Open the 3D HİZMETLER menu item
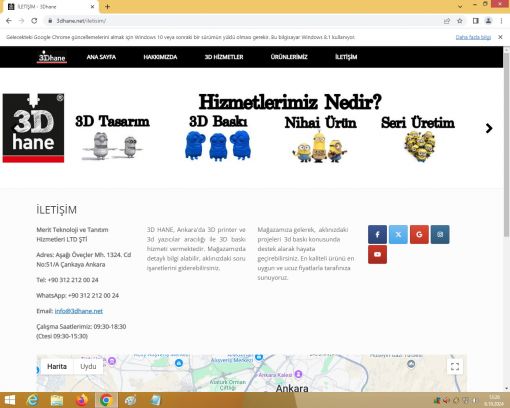Screen dimensions: 510x408 point(224,57)
